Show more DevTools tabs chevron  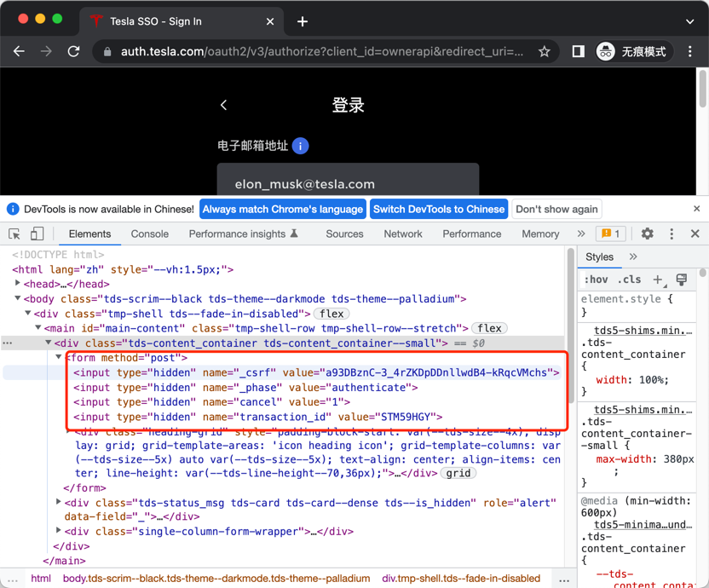tap(581, 233)
